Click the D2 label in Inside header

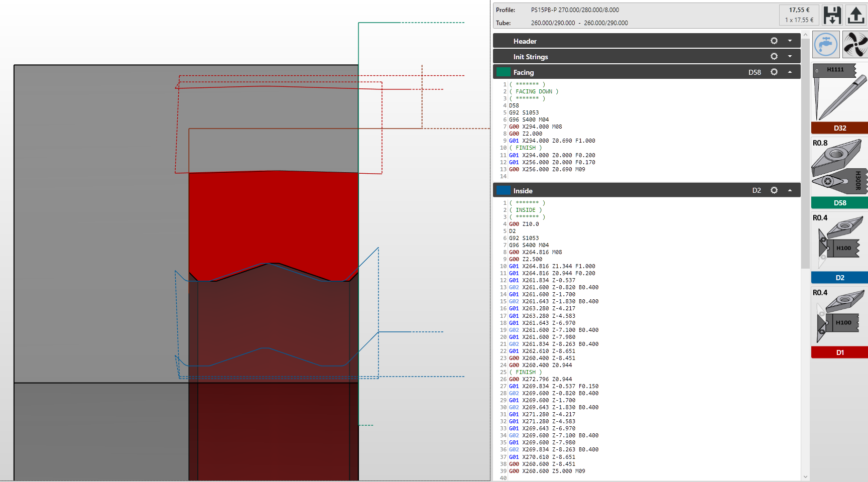click(757, 191)
